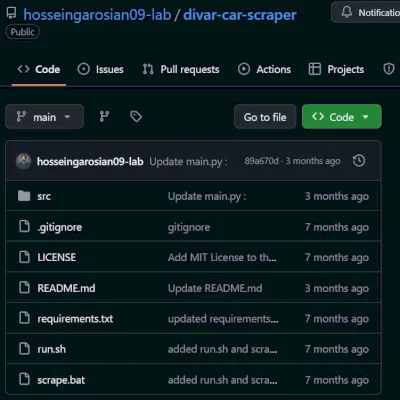Click the Go to file button
This screenshot has height=400, width=400.
pos(265,117)
